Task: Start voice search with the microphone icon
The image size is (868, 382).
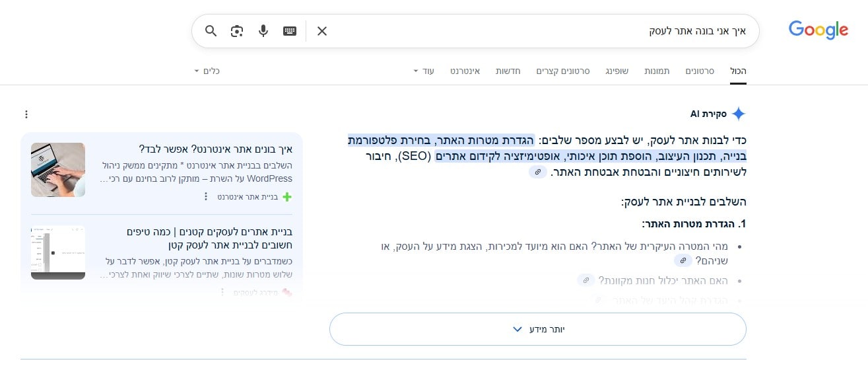Action: tap(263, 30)
